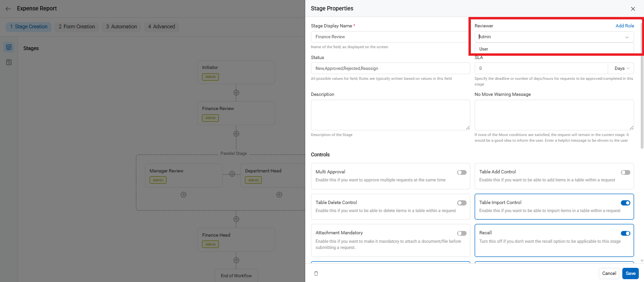
Task: Open the stages list sidebar icon
Action: [8, 47]
